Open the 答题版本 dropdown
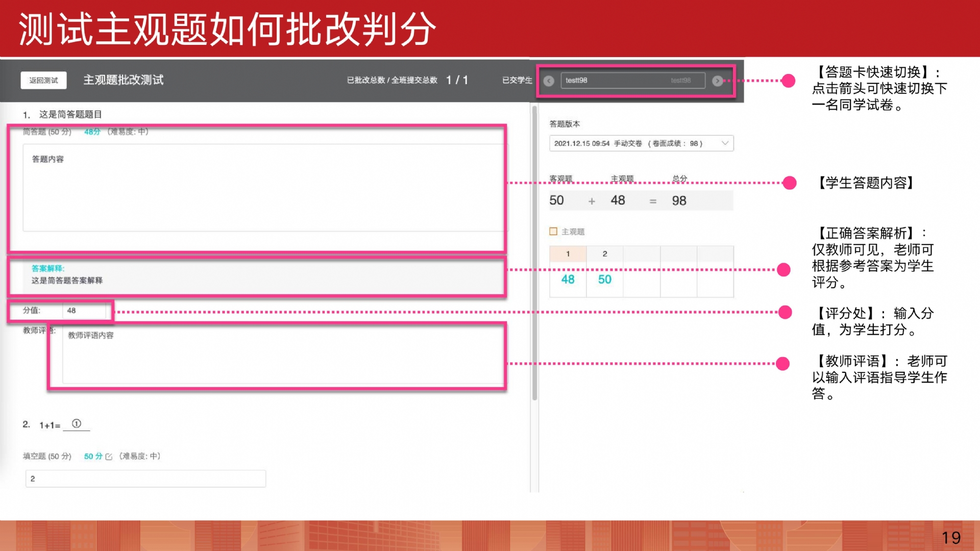The width and height of the screenshot is (980, 551). click(x=641, y=143)
